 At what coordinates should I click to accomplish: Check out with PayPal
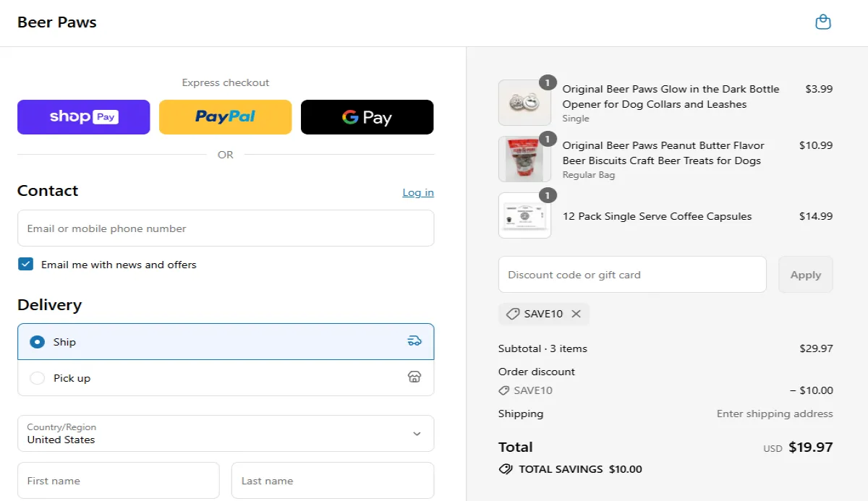pos(225,116)
